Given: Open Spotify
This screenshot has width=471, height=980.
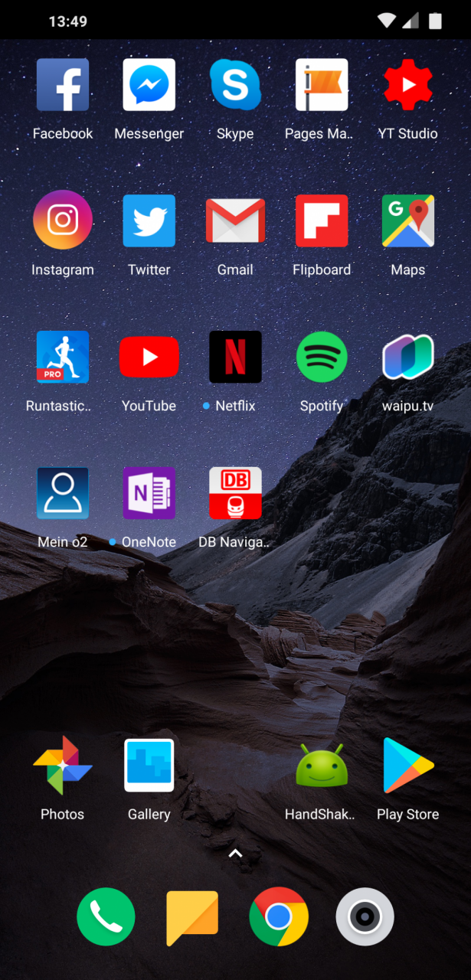Looking at the screenshot, I should point(322,357).
